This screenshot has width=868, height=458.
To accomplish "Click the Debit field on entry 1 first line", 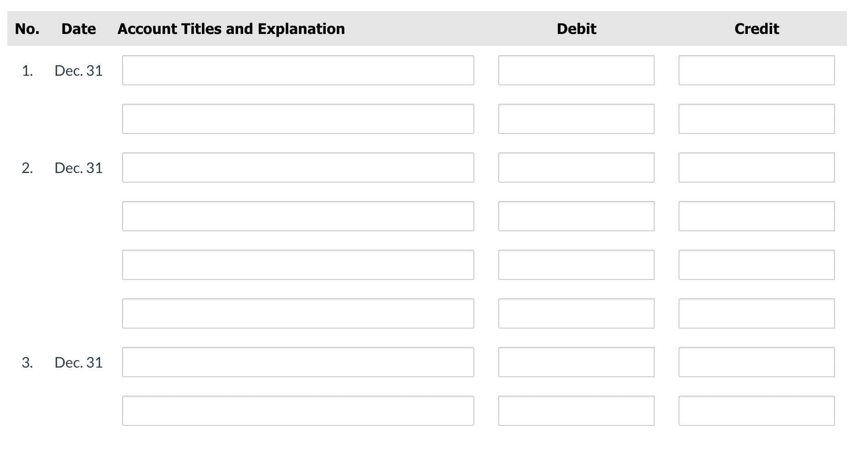I will coord(576,70).
